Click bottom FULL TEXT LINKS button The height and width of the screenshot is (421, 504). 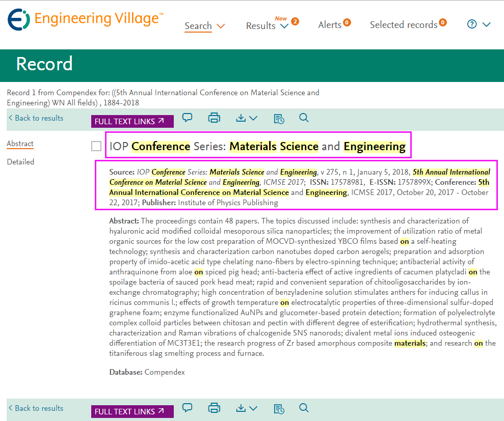point(132,412)
